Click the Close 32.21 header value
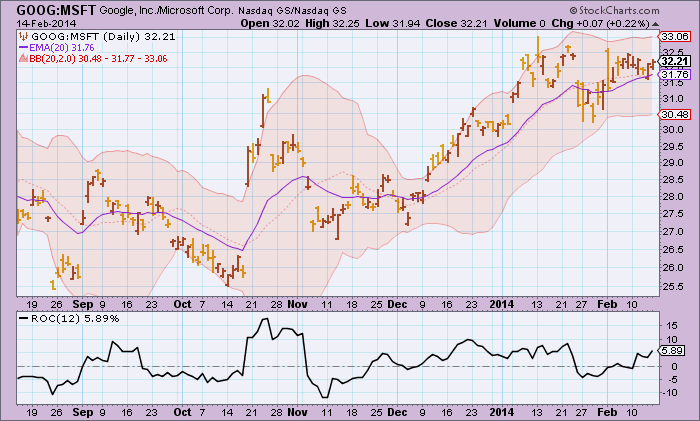Viewport: 700px width, 421px height. 456,24
